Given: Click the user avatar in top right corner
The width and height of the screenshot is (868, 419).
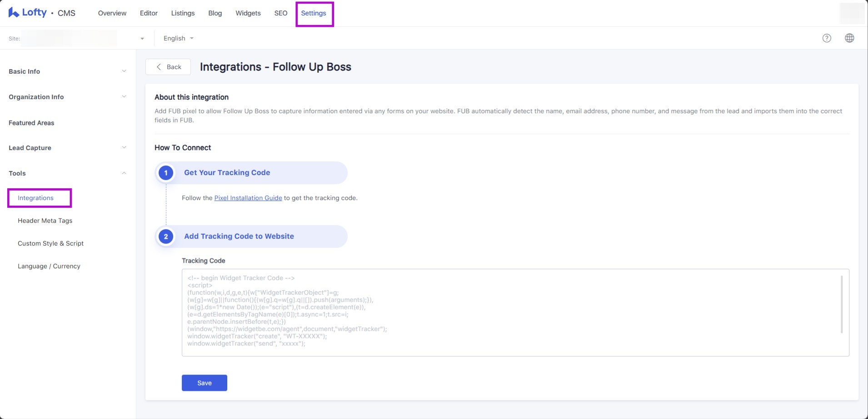Looking at the screenshot, I should coord(852,13).
